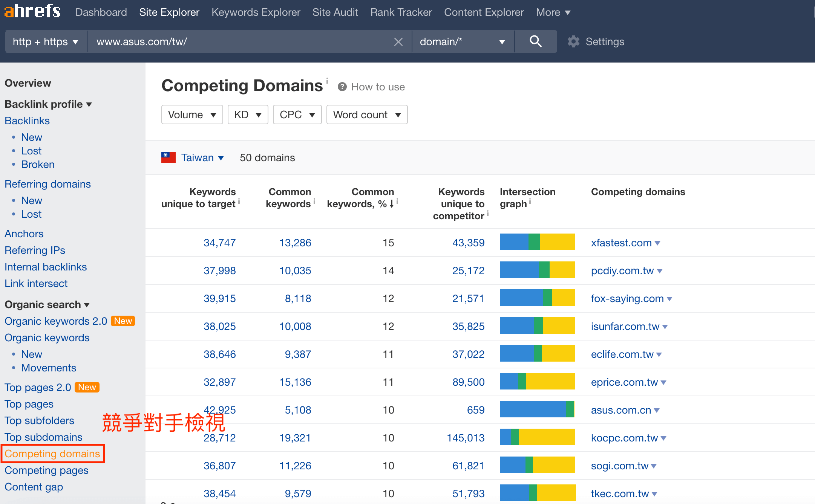Open Content gap in sidebar
The width and height of the screenshot is (815, 504).
tap(34, 487)
